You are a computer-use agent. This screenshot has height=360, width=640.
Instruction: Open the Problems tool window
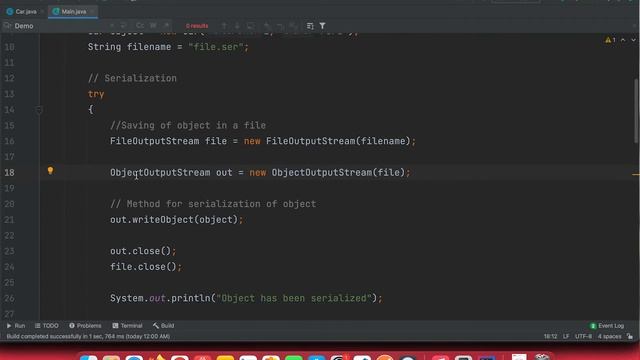pyautogui.click(x=85, y=326)
